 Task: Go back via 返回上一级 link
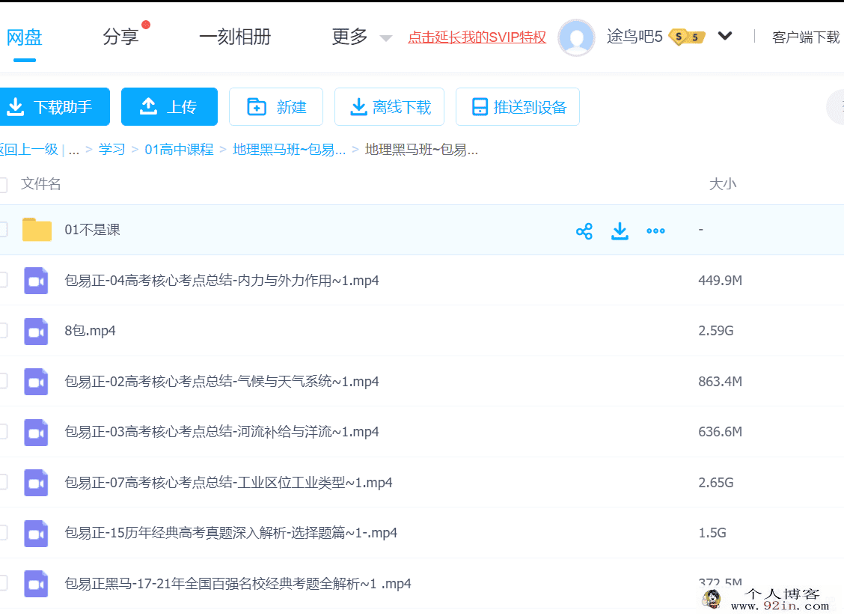tap(29, 149)
